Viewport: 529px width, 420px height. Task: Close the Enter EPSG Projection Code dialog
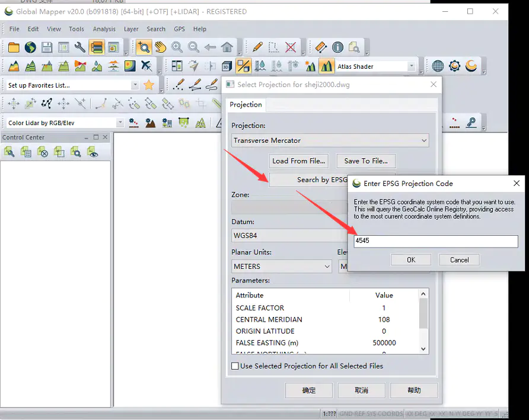click(517, 184)
